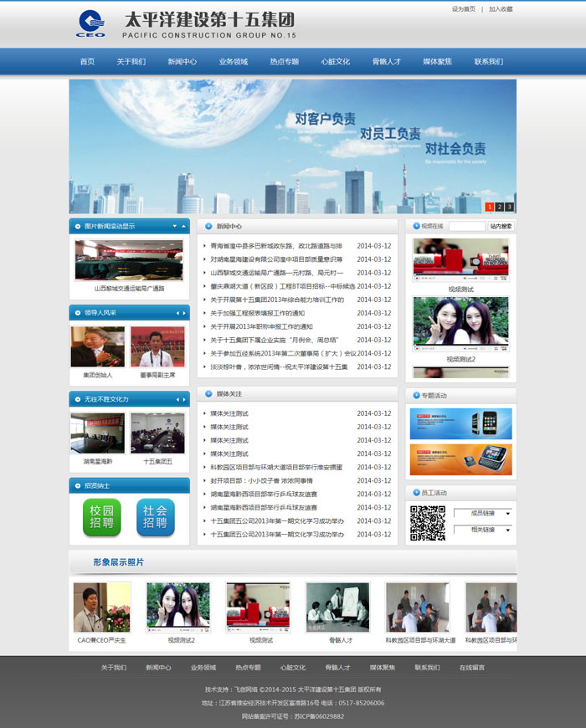Open the 相关链接 dropdown

[483, 530]
